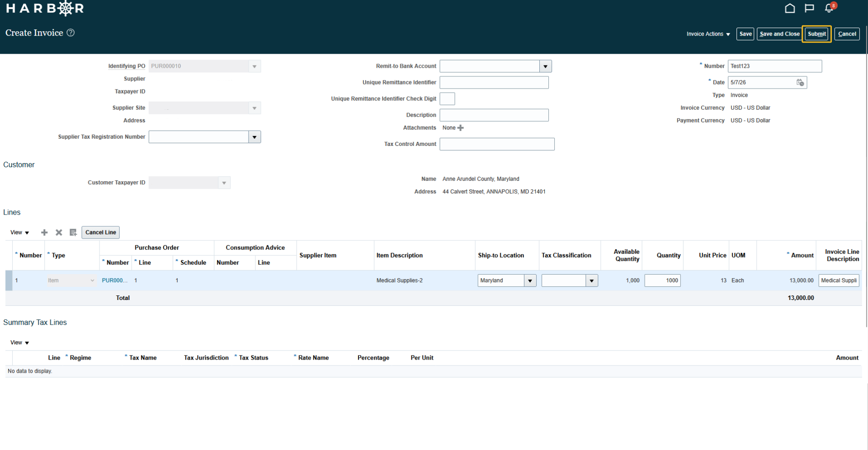Click the Identifying PO label
This screenshot has width=868, height=450.
pos(127,66)
